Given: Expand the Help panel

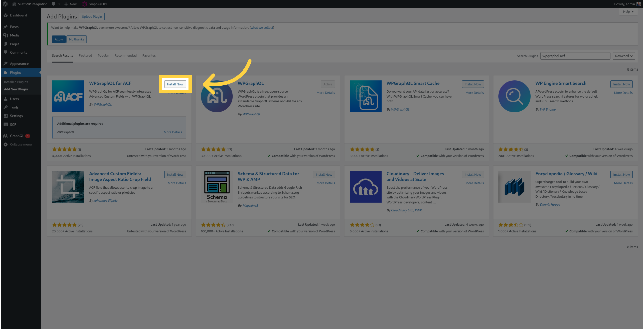Looking at the screenshot, I should [x=628, y=12].
